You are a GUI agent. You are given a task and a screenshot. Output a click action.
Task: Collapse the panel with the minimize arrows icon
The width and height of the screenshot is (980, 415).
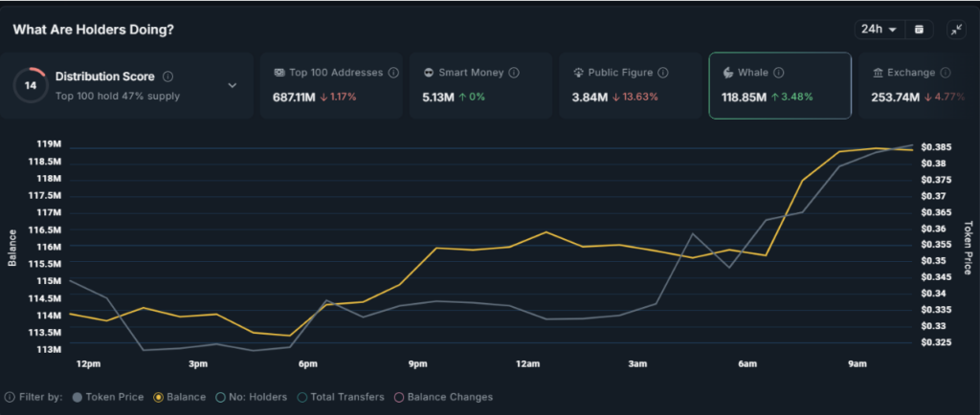pyautogui.click(x=957, y=30)
